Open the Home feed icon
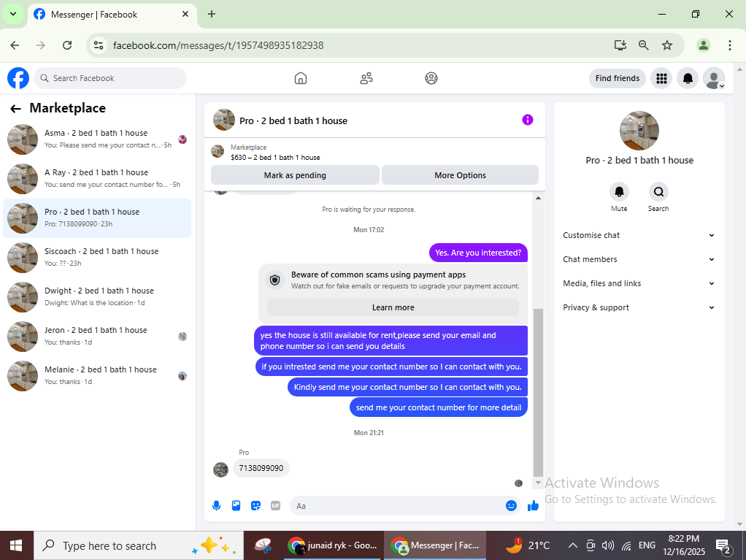The width and height of the screenshot is (746, 560). coord(301,78)
